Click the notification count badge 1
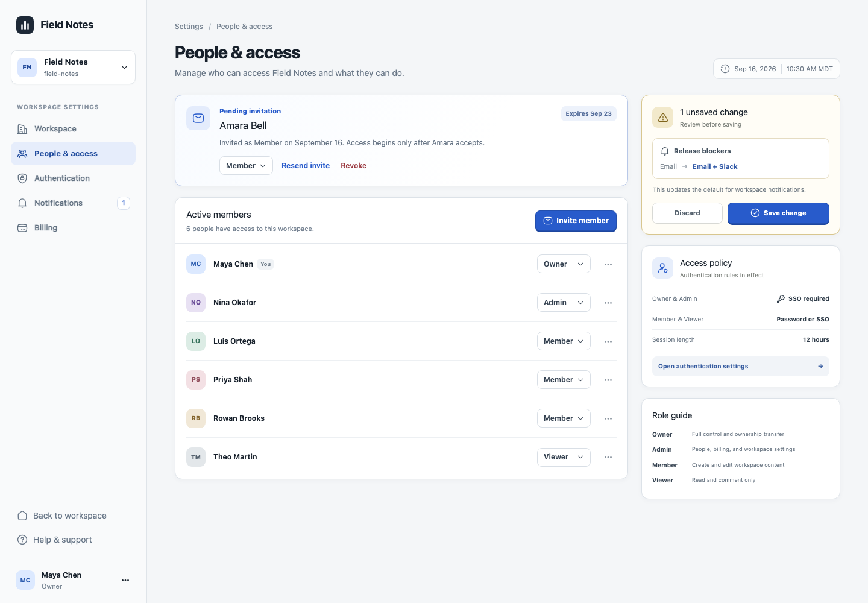 click(x=124, y=203)
